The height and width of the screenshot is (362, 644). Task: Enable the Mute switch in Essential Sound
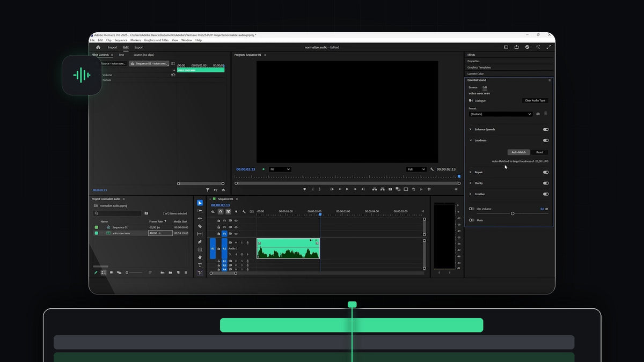(471, 220)
